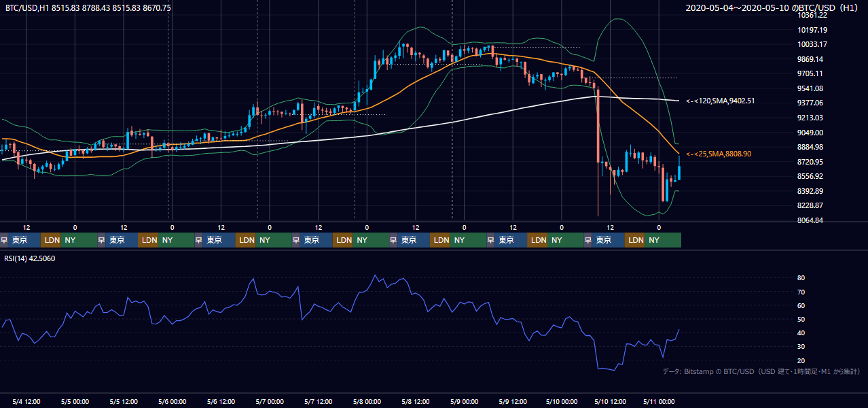Click the 10197.19 price axis value
Viewport: 868px width, 408px height.
point(812,30)
